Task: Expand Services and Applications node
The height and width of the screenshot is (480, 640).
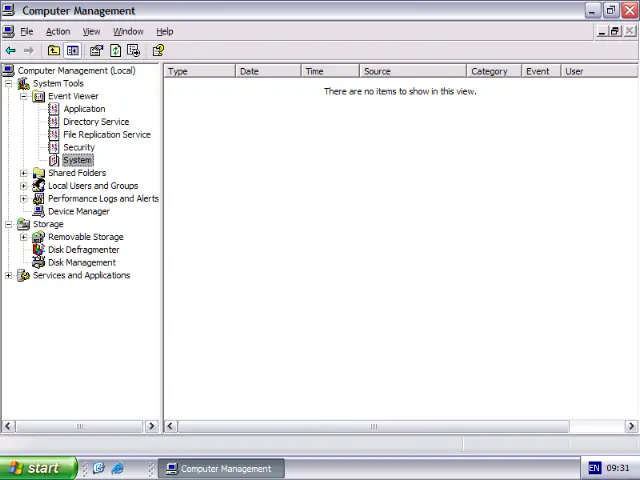Action: pos(9,276)
